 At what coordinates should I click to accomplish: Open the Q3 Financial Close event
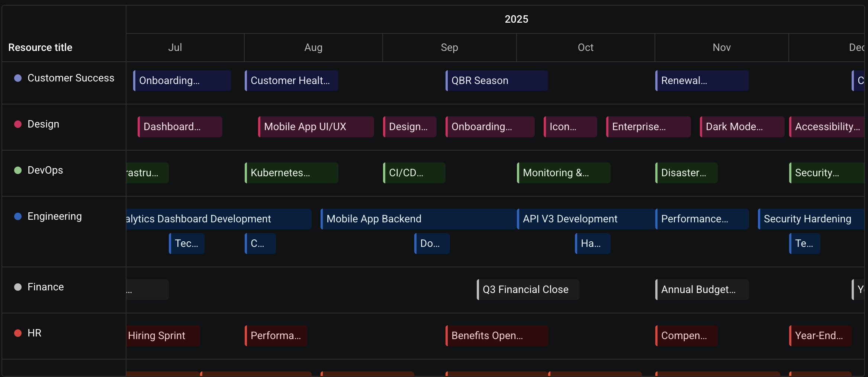[x=528, y=290]
